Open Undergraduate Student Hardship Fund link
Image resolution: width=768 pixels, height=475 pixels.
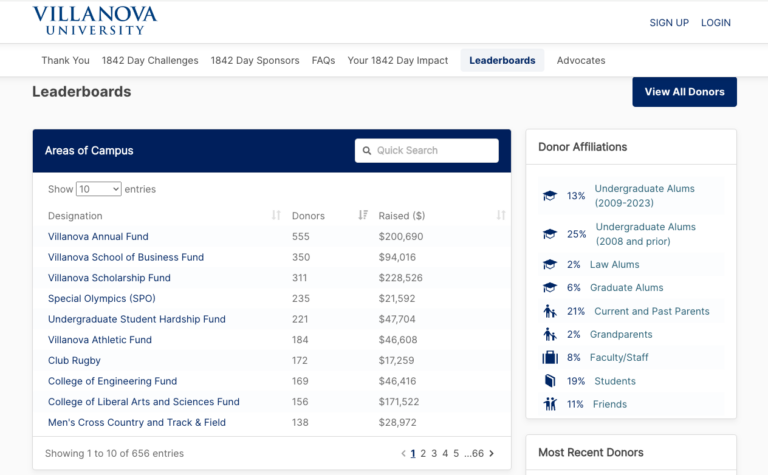click(x=137, y=319)
